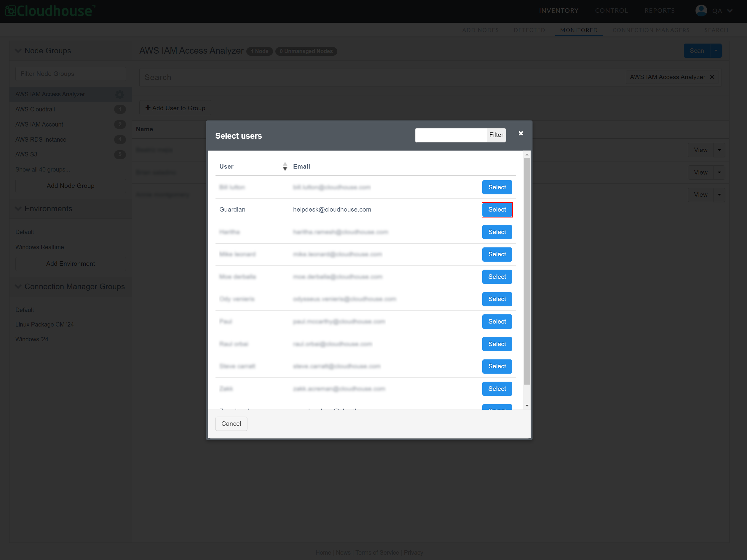Select Default under Connection Manager Groups
The image size is (747, 560).
25,310
